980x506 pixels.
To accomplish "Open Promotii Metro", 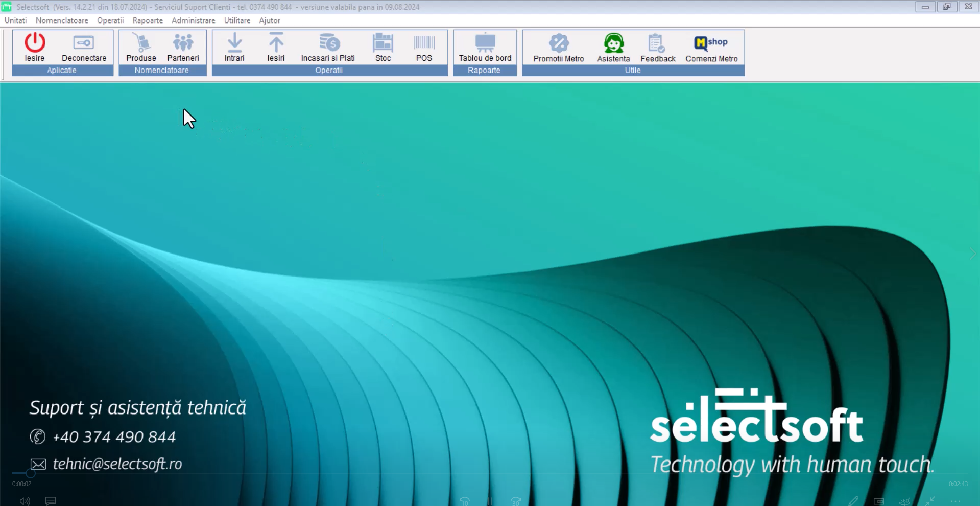I will (x=559, y=47).
